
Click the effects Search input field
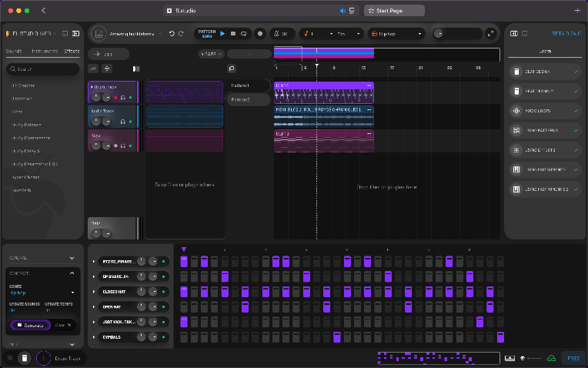coord(43,69)
